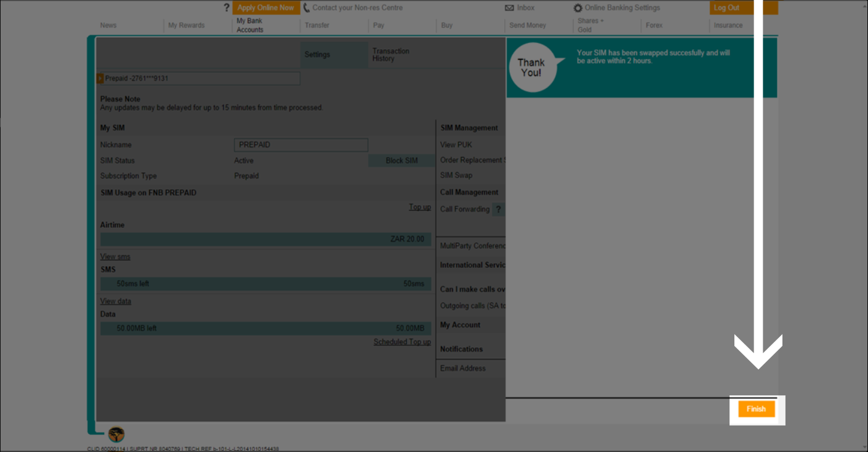Select View PUK under SIM Management
Screen dimensions: 868x452
pos(456,145)
